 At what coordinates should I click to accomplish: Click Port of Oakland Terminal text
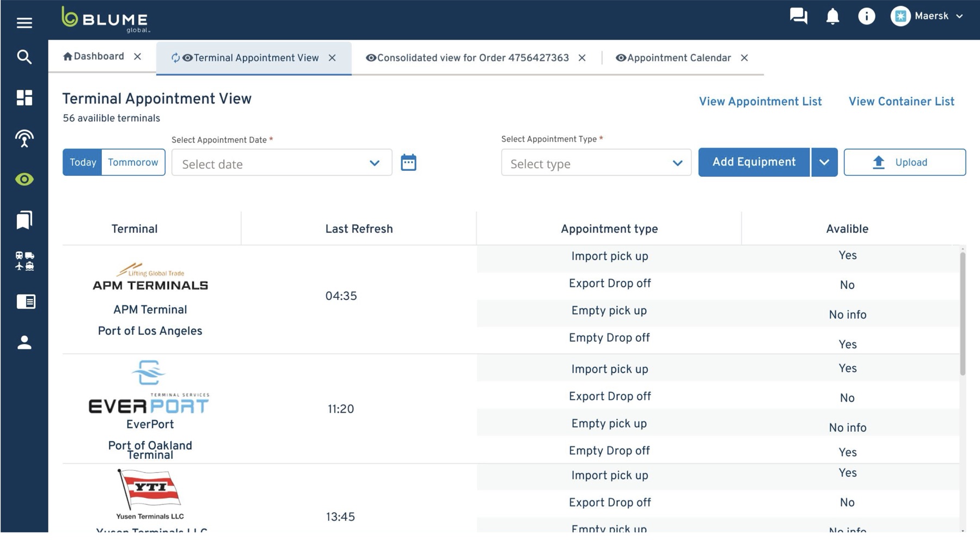150,450
